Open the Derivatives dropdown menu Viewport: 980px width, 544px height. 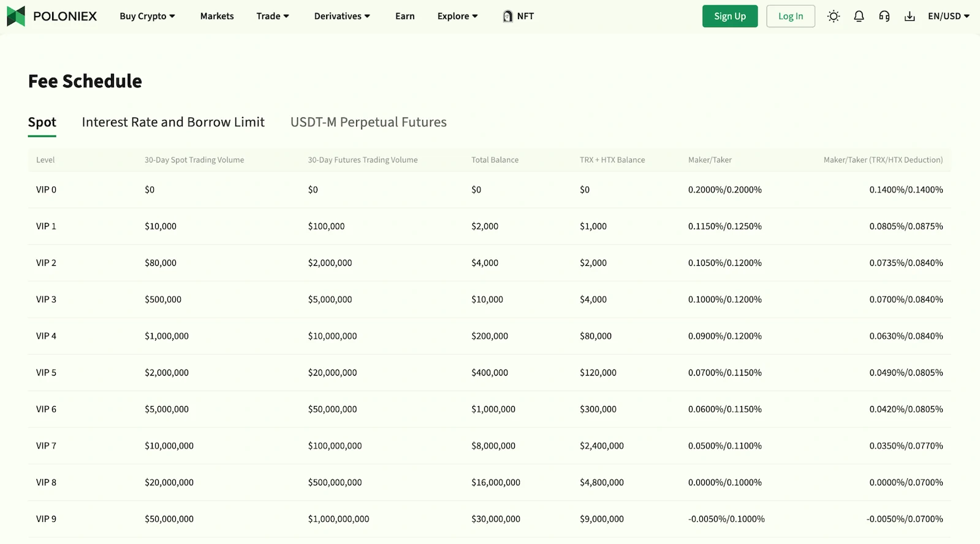click(x=341, y=17)
